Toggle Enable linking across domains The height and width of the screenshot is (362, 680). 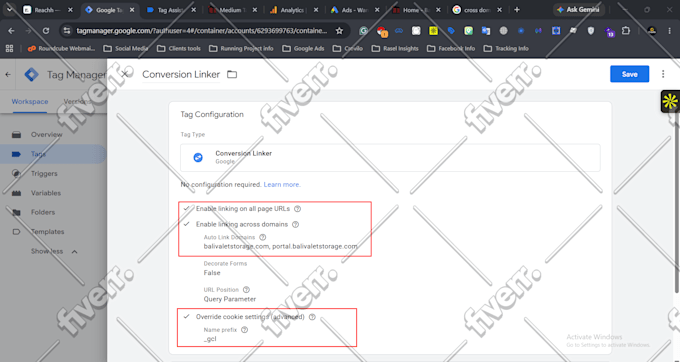186,224
